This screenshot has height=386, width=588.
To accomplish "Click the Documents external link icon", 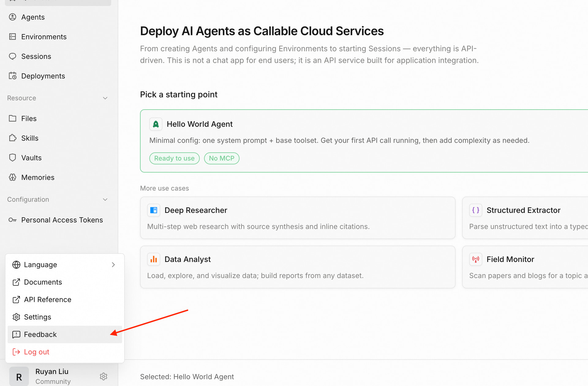I will coord(16,282).
